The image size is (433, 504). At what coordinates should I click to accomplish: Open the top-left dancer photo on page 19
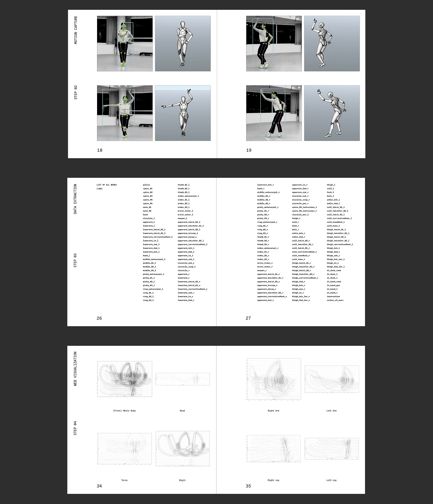click(274, 43)
